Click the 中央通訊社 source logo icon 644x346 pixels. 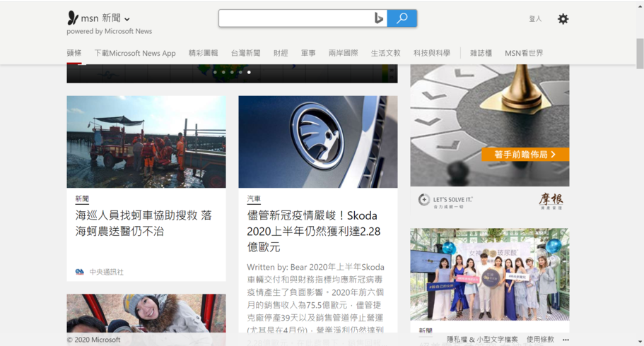(80, 272)
